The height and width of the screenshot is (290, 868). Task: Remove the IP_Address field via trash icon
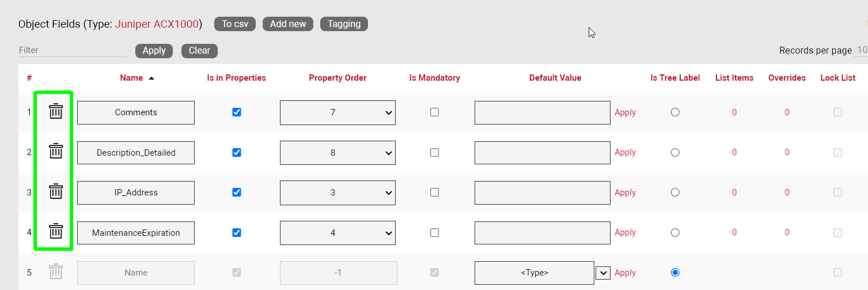55,192
